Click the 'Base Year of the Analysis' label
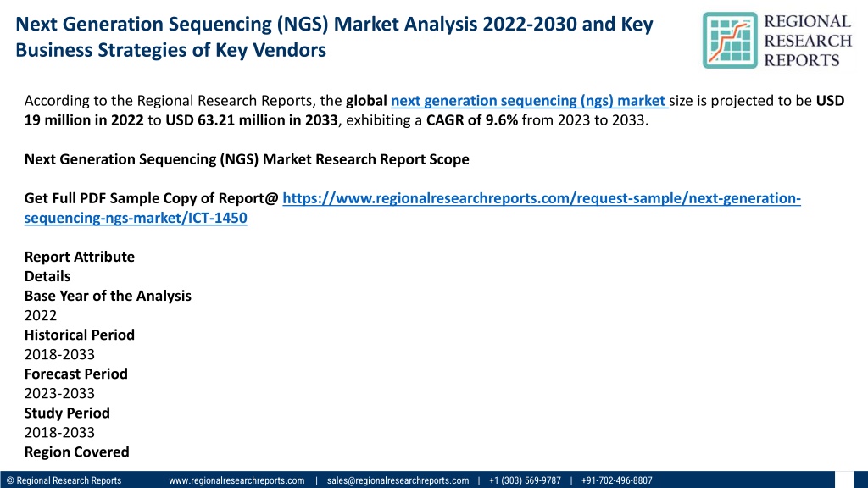Screen dimensions: 868x488 coord(108,296)
